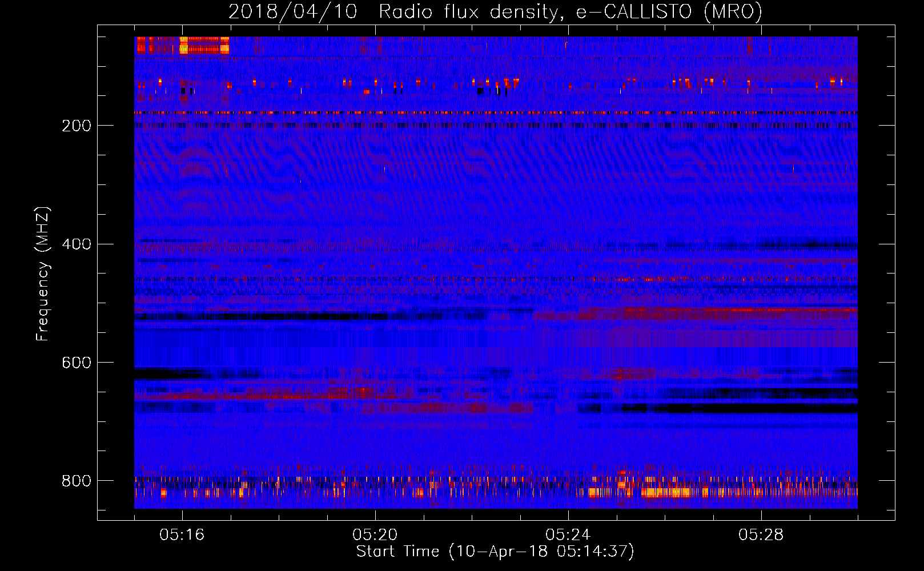Click the 'Start Time (10-Apr-18 05:14:37)' label

(495, 552)
